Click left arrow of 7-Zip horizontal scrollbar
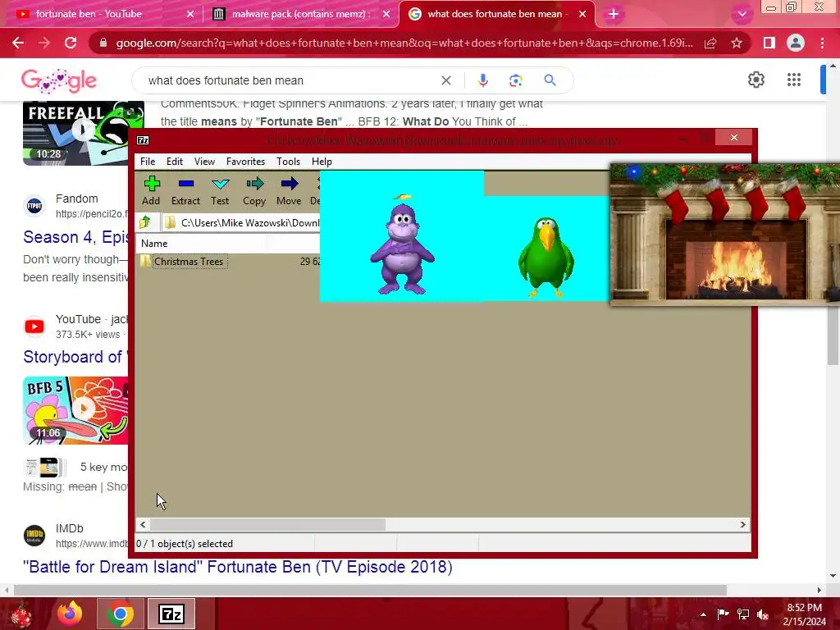 click(x=143, y=524)
